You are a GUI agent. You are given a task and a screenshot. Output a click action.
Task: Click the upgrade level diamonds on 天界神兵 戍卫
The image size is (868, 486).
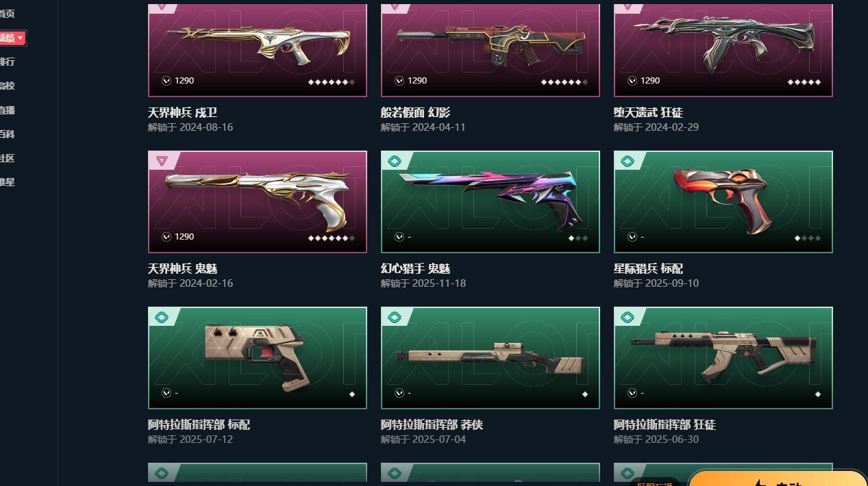tap(332, 82)
